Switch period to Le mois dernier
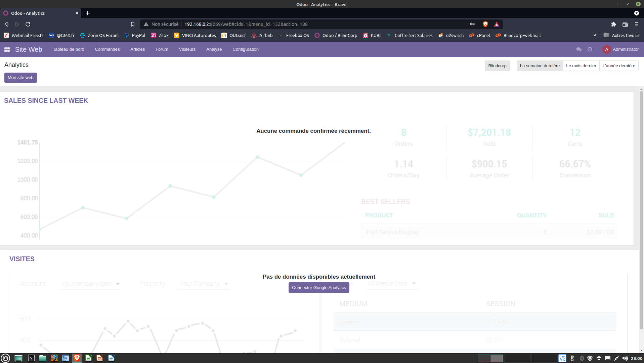 click(x=581, y=66)
